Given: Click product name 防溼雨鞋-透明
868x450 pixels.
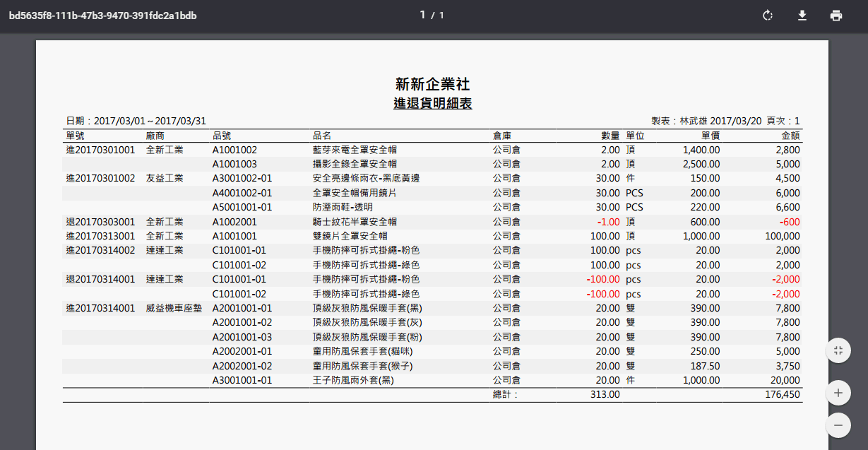Looking at the screenshot, I should tap(343, 207).
